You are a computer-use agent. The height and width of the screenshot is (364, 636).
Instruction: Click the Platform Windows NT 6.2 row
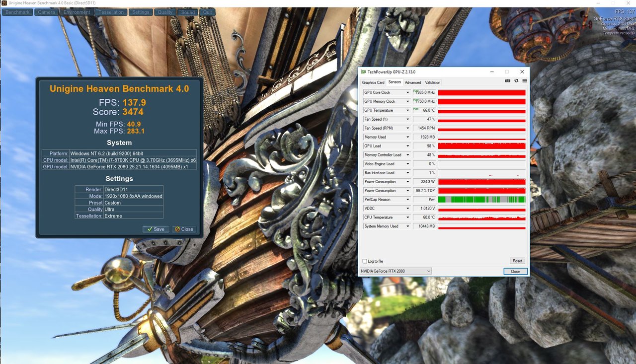(x=119, y=153)
